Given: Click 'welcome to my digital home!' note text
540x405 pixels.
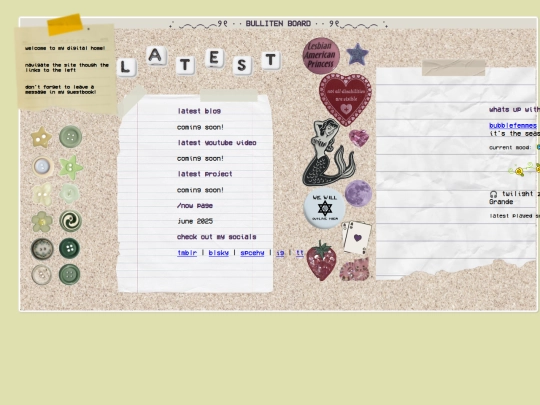Looking at the screenshot, I should pyautogui.click(x=65, y=48).
